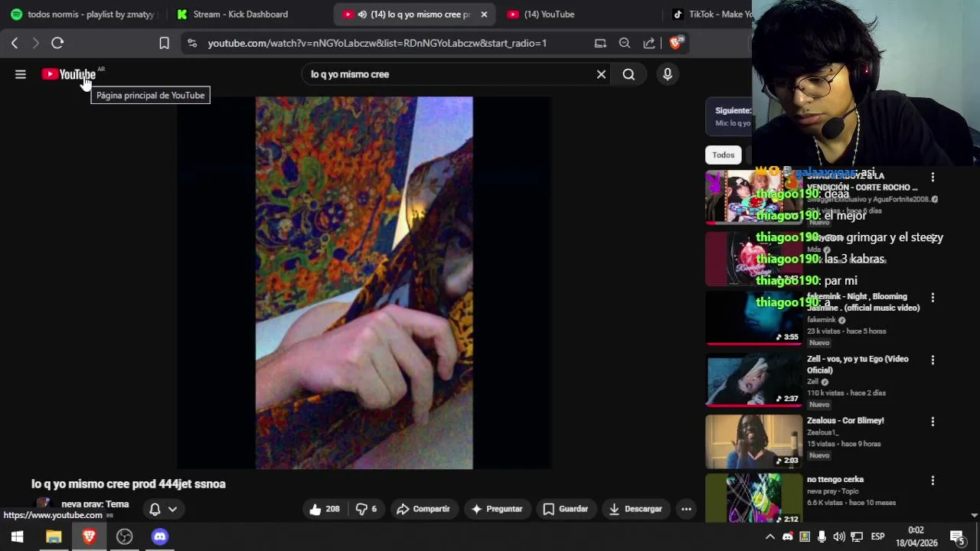The height and width of the screenshot is (551, 980).
Task: Open no ttengo cerka thumbnail 2:12
Action: tap(754, 498)
